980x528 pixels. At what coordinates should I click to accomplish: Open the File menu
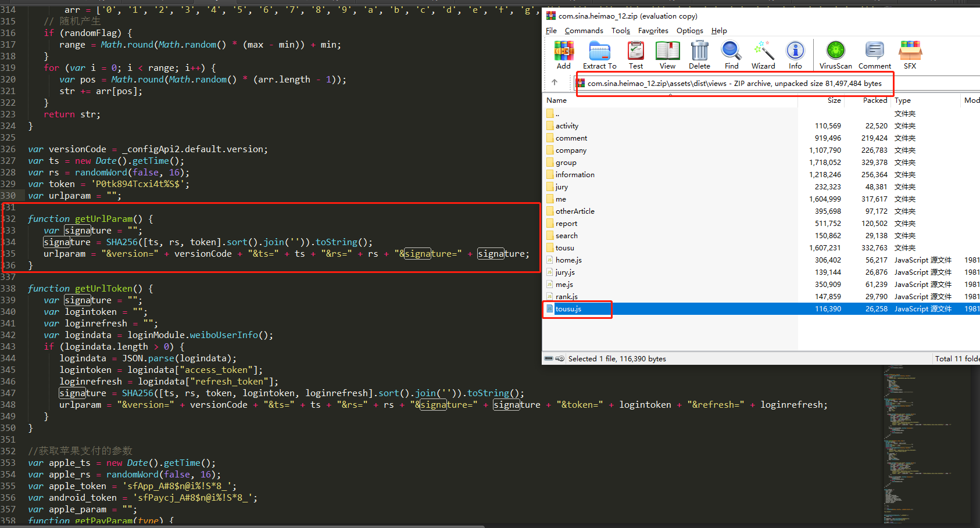click(x=551, y=31)
